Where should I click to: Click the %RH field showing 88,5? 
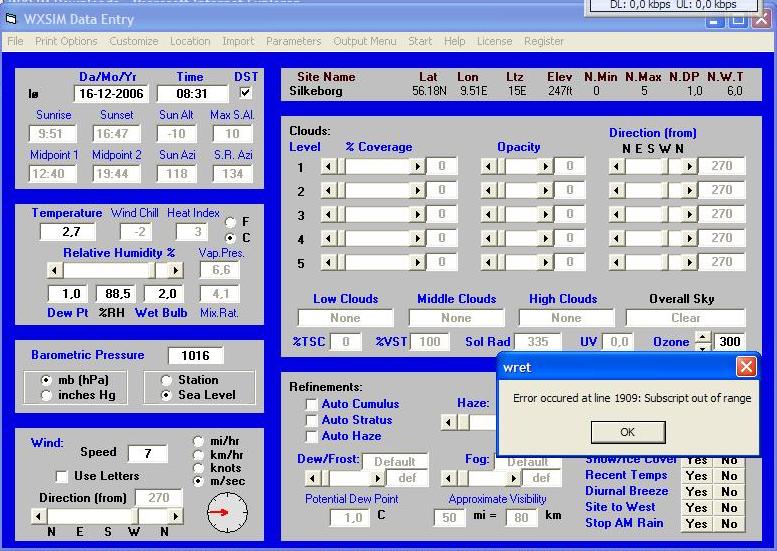coord(115,294)
